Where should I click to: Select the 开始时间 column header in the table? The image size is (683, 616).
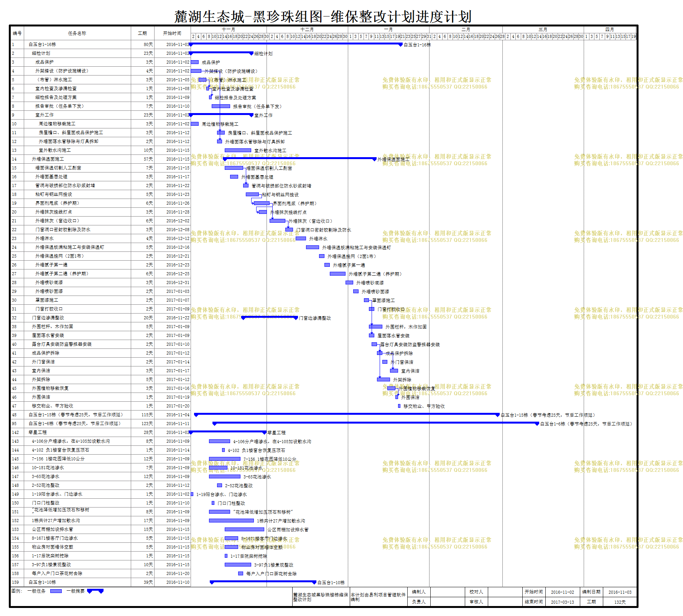[172, 33]
